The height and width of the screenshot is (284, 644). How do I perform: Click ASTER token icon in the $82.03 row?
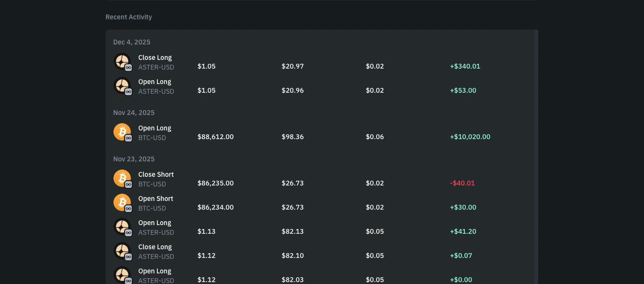tap(122, 275)
